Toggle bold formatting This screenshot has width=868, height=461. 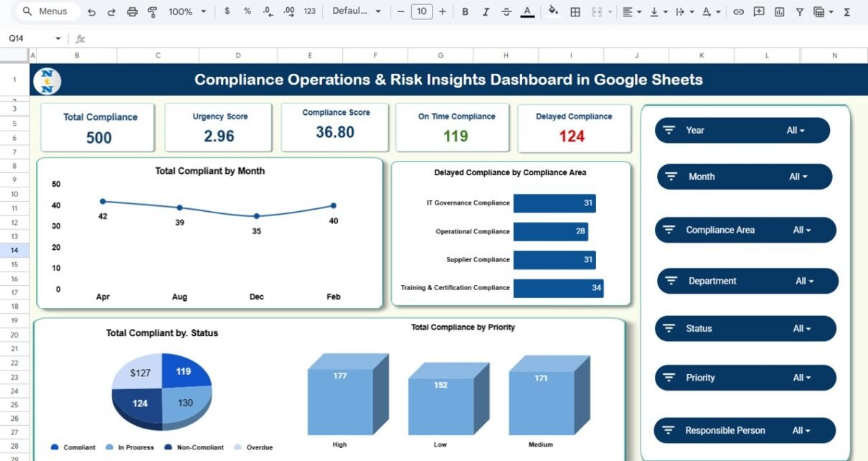click(x=465, y=12)
